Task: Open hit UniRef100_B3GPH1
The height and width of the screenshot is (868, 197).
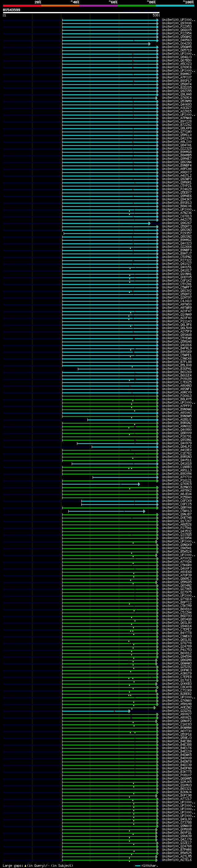Action: 177,369
